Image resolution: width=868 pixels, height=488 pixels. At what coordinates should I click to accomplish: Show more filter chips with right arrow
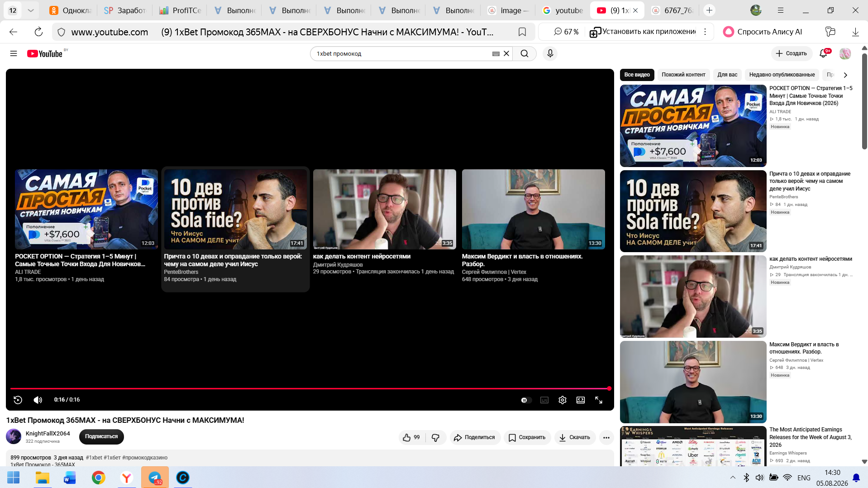(845, 75)
